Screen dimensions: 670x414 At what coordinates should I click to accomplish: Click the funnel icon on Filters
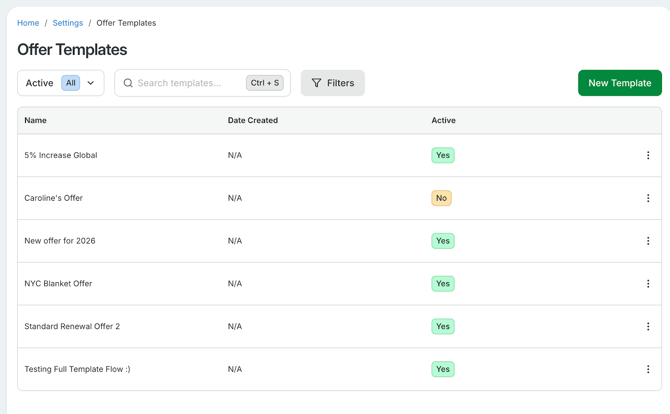[316, 83]
